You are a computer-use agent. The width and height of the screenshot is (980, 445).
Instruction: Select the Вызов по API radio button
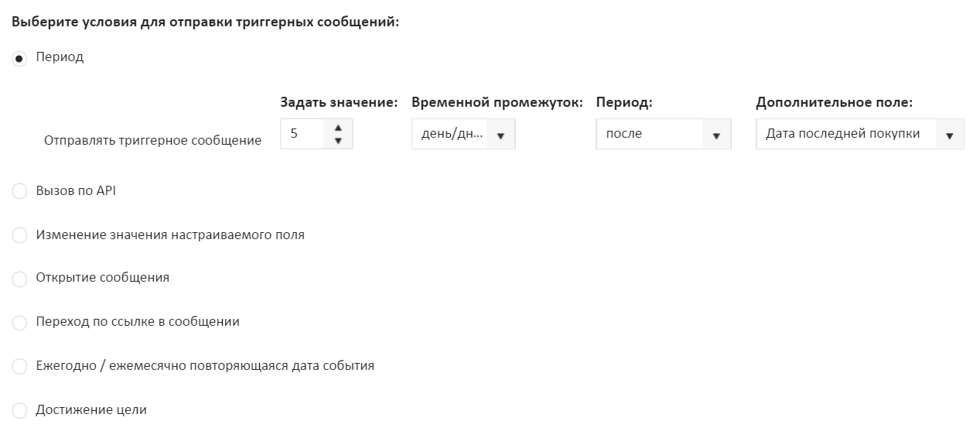point(19,192)
